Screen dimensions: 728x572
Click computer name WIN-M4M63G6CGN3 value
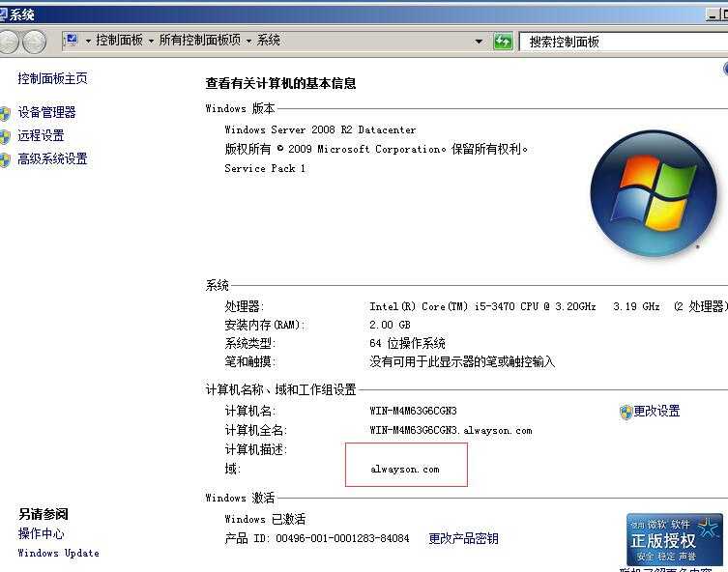click(x=413, y=411)
